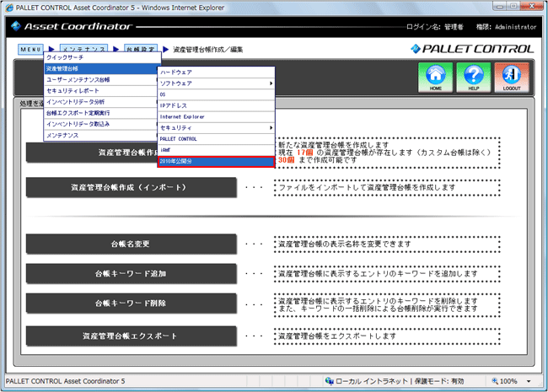Choose iAMT in the submenu

(216, 150)
